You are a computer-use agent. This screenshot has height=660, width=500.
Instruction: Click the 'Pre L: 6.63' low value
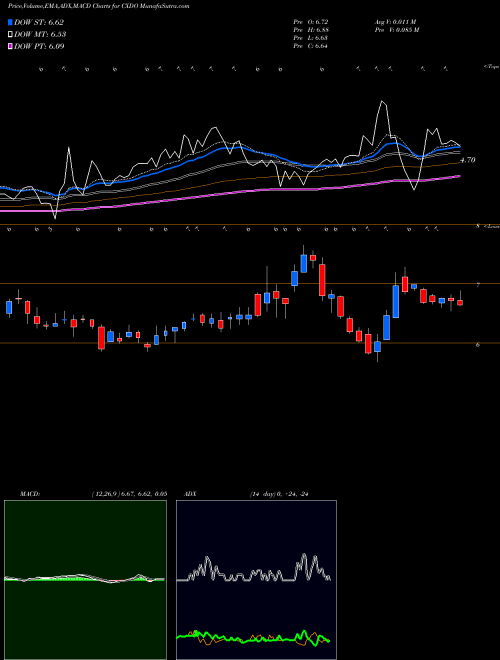tap(311, 38)
